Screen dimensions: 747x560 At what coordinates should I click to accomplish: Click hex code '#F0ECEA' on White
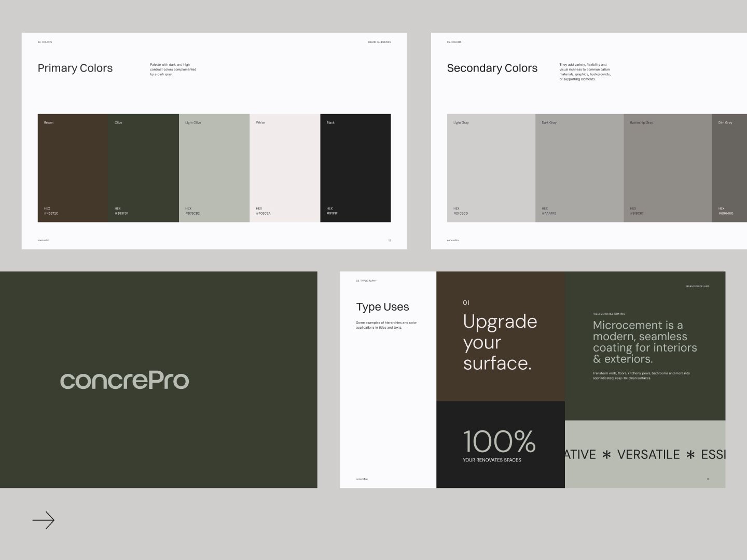[x=264, y=213]
